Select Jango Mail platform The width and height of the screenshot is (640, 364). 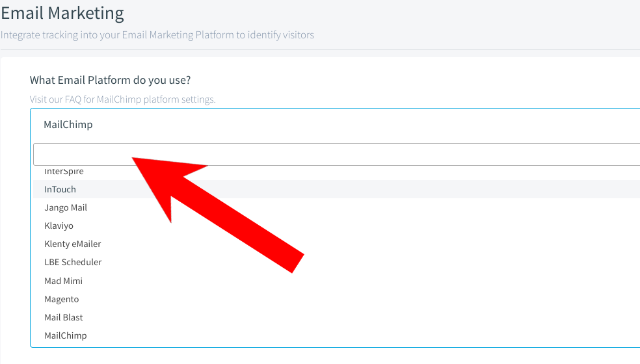336,208
